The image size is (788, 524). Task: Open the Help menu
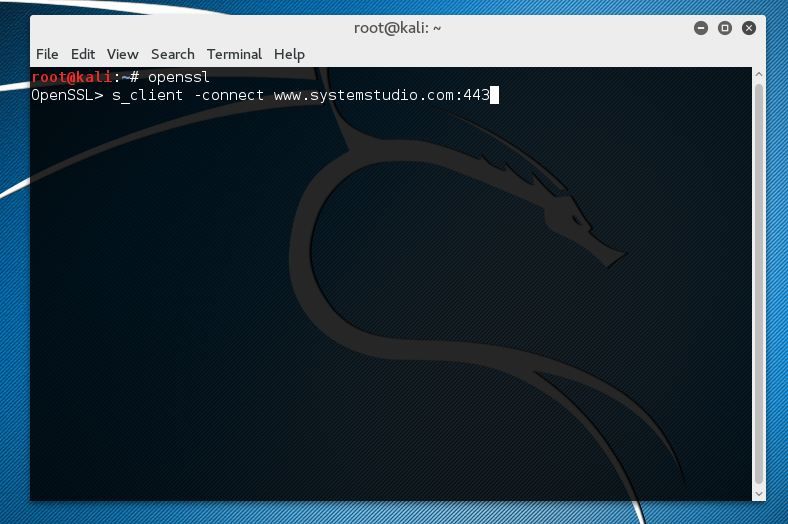pos(289,54)
